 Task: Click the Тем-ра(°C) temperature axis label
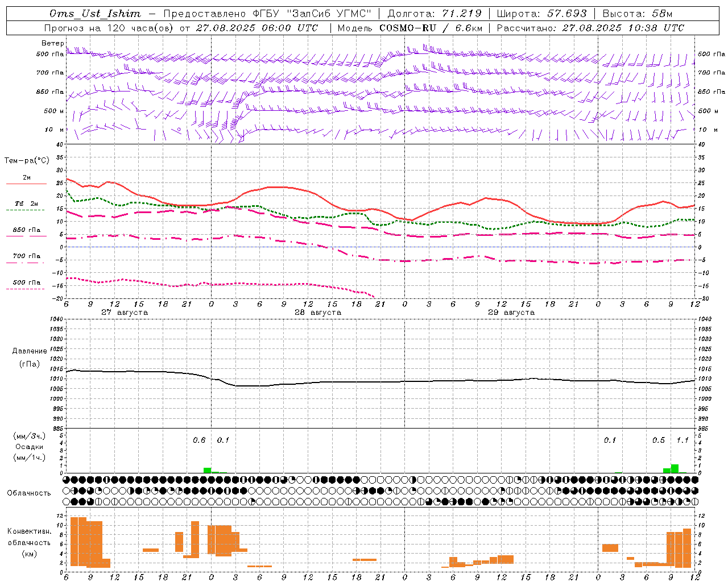[27, 161]
